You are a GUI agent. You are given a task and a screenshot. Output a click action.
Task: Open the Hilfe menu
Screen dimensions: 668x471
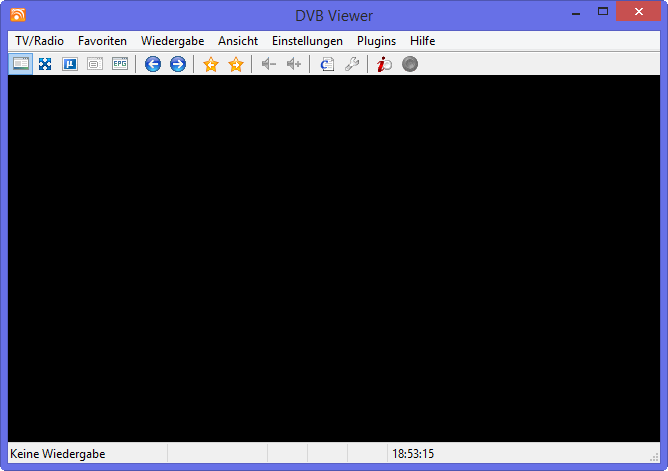pos(423,41)
